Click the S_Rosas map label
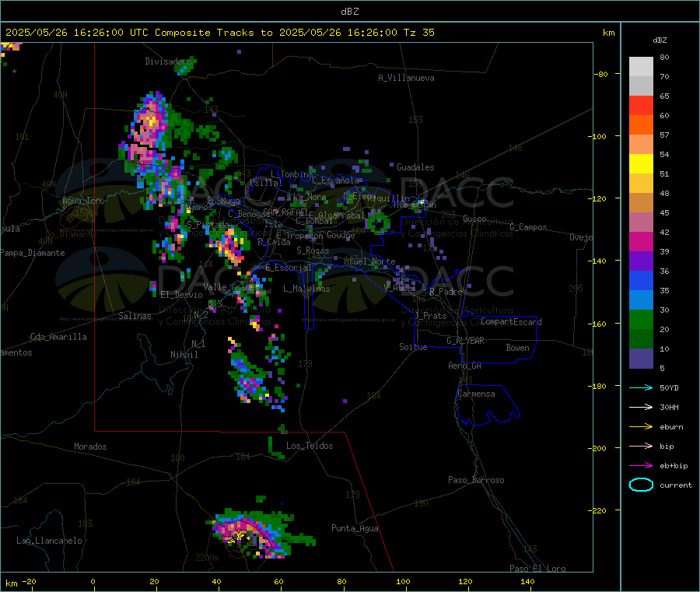 313,250
